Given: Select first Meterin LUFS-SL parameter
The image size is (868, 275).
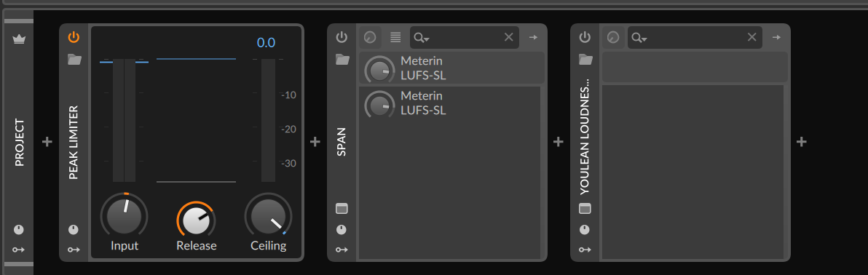Looking at the screenshot, I should [451, 68].
